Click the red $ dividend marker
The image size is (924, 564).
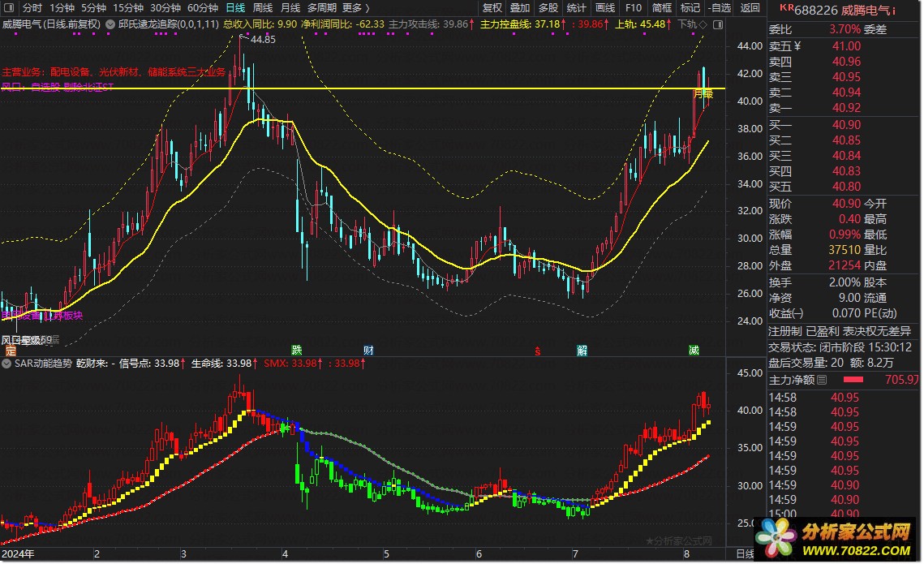[537, 351]
